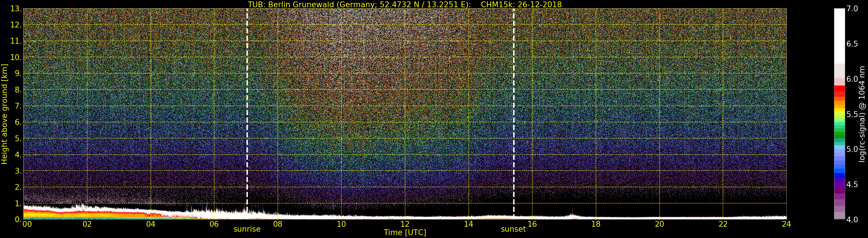The height and width of the screenshot is (238, 868).
Task: Click the "5.5" colorbar tick label
Action: (852, 114)
